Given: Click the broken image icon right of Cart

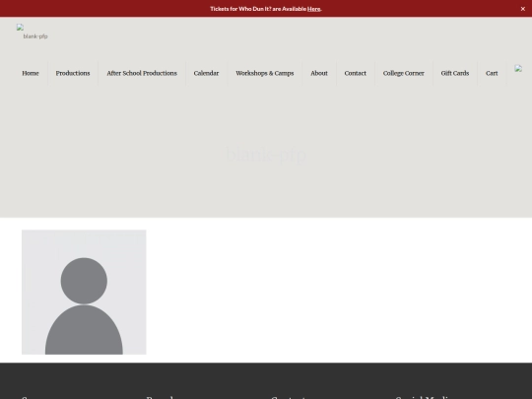Looking at the screenshot, I should [x=518, y=69].
